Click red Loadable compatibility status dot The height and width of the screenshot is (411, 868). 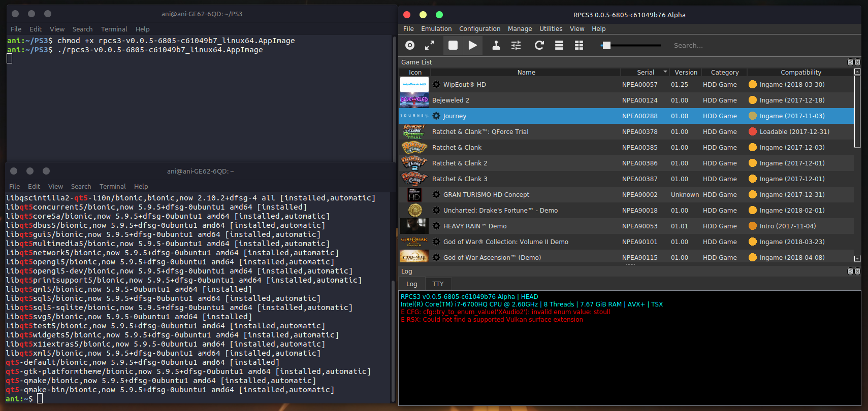753,131
